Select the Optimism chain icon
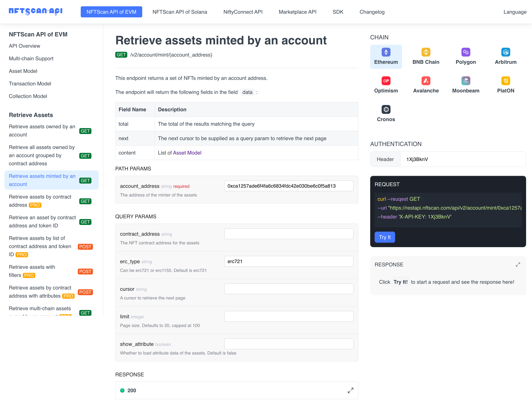Screen dimensions: 532x417 click(x=386, y=81)
